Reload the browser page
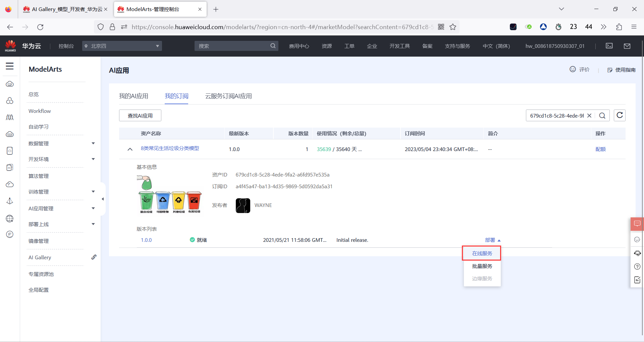644x342 pixels. pos(40,27)
